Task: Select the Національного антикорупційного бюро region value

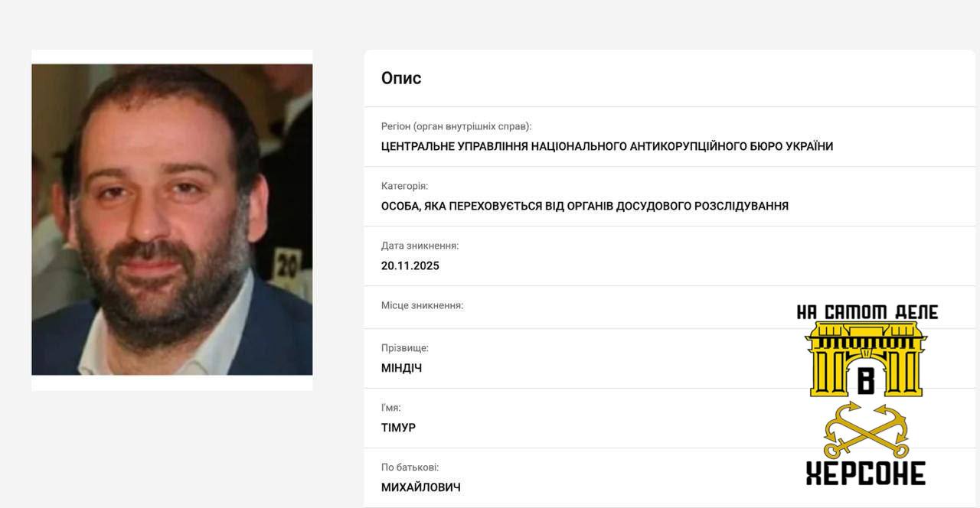Action: 606,146
